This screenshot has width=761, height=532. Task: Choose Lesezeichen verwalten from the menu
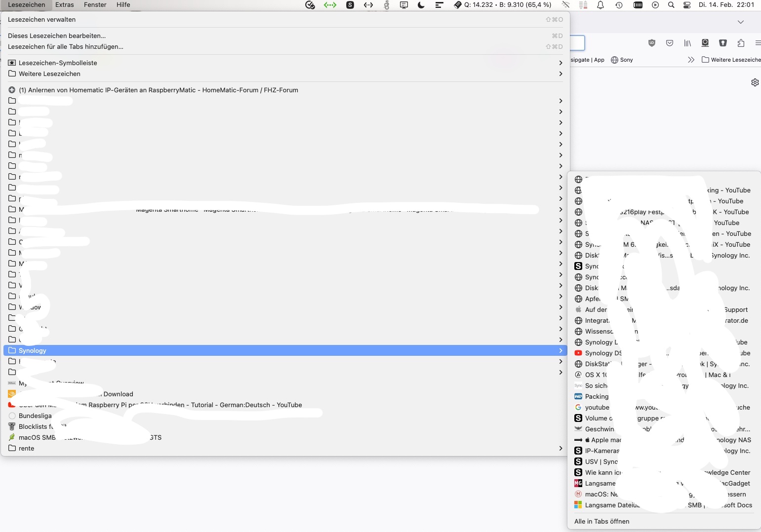[41, 20]
